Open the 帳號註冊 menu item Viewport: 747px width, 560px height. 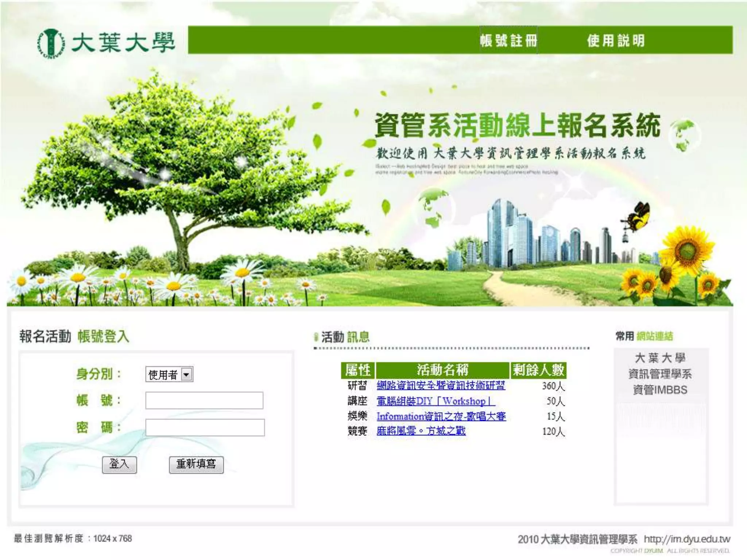tap(508, 40)
